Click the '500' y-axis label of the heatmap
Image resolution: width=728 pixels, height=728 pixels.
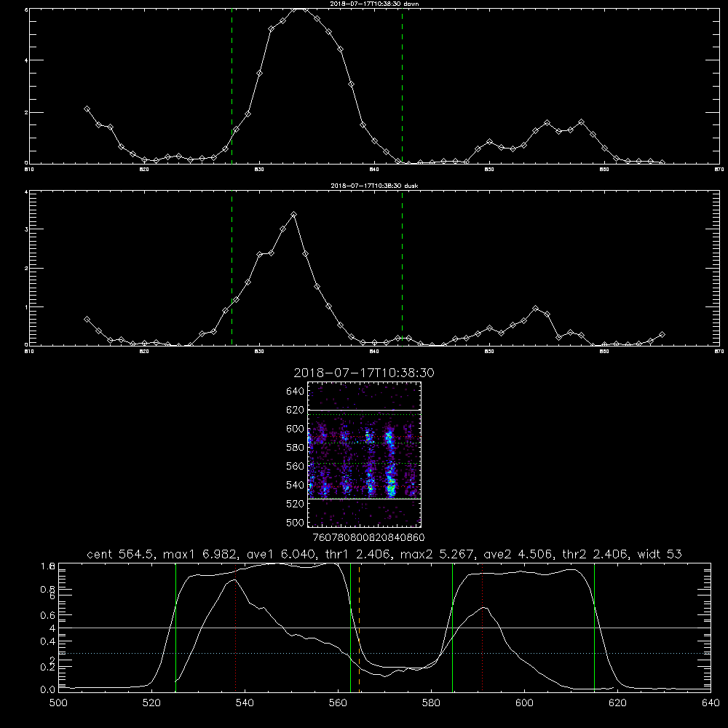click(296, 522)
